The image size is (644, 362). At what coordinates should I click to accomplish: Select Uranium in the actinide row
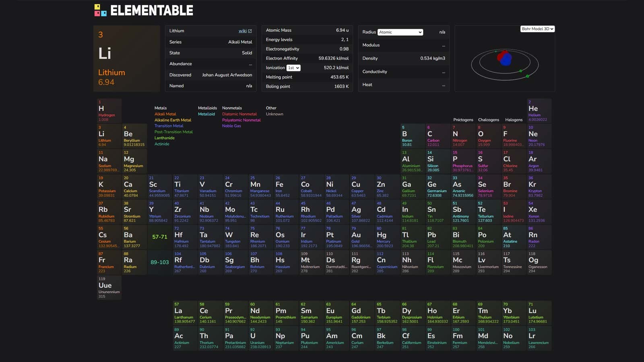tap(260, 337)
